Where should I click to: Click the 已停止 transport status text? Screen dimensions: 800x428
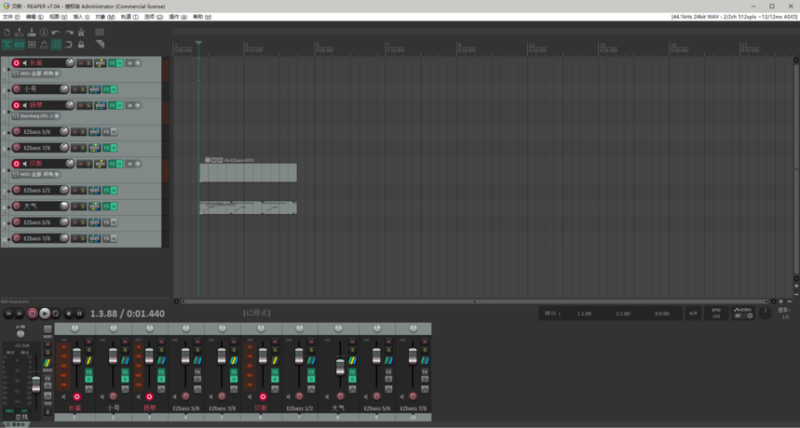tap(257, 313)
